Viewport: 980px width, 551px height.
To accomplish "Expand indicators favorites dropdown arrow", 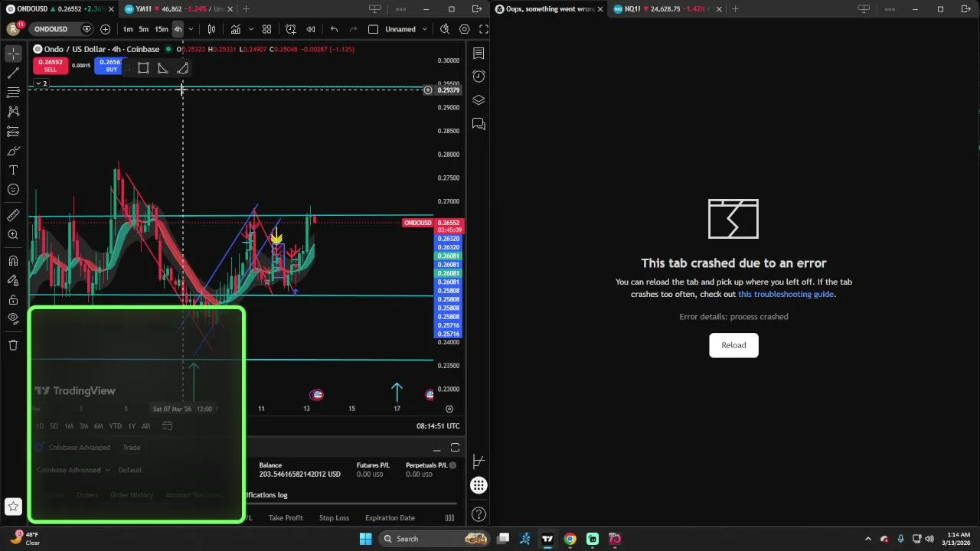I will point(250,29).
